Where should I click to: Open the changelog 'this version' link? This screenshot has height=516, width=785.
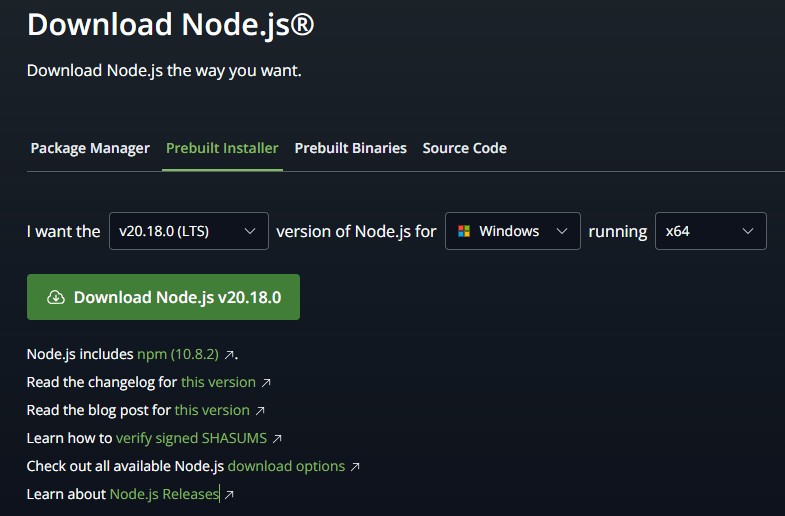[218, 382]
